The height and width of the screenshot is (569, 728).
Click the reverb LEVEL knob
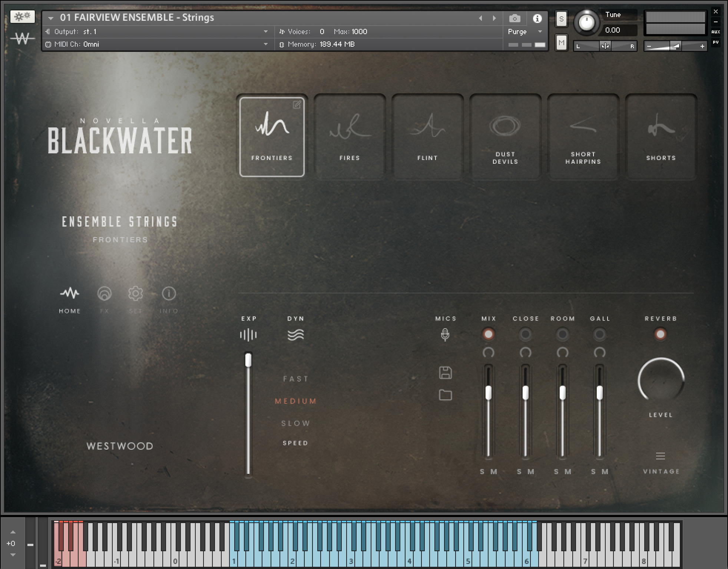point(661,381)
